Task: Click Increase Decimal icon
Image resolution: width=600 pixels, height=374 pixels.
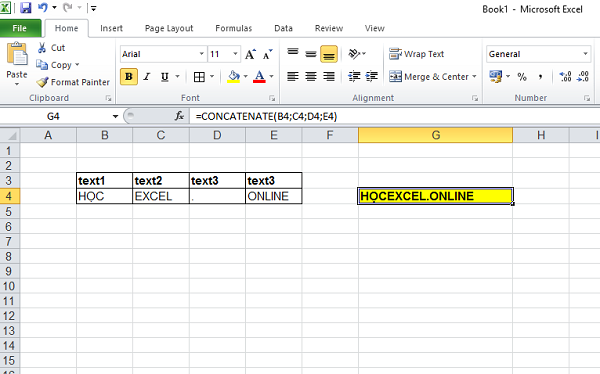Action: (x=565, y=77)
